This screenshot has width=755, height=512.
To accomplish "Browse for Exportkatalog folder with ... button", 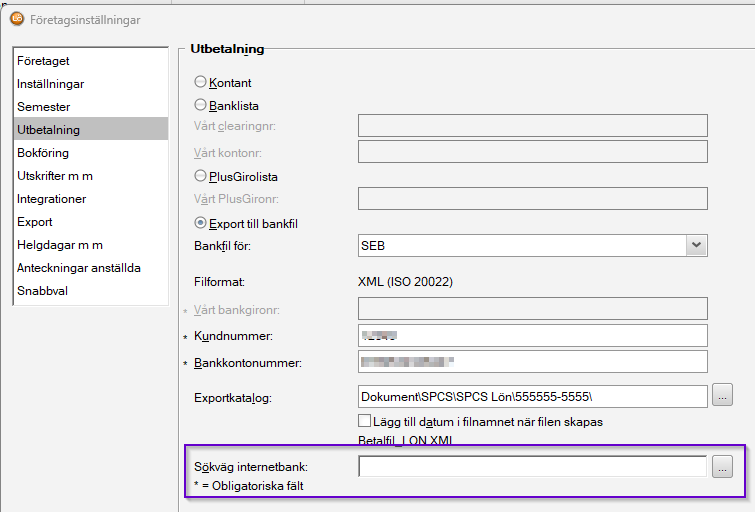I will click(722, 396).
